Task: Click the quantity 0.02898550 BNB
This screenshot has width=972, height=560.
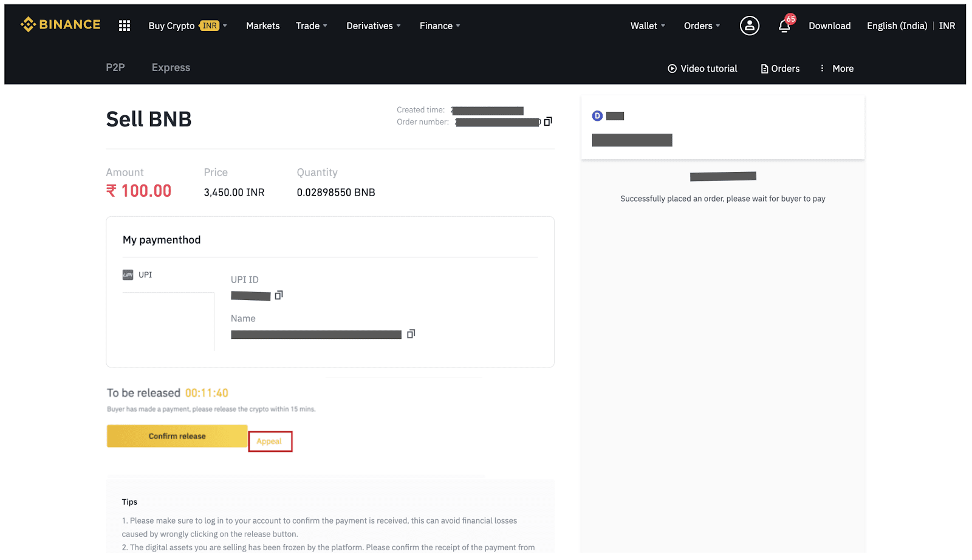Action: (336, 193)
